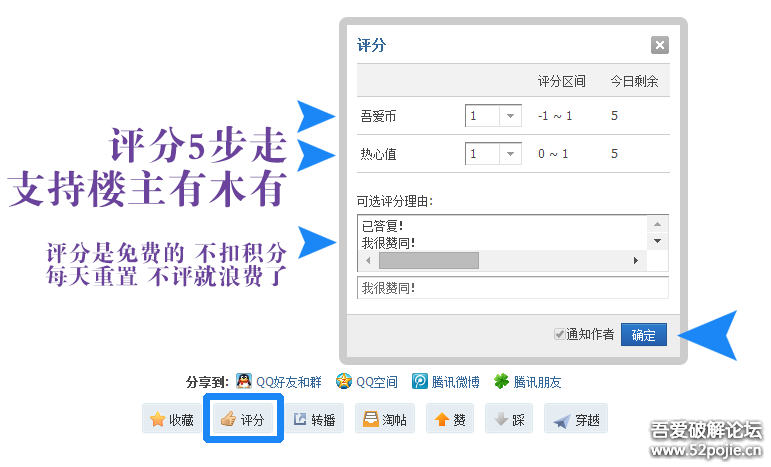Image resolution: width=771 pixels, height=467 pixels.
Task: Open the 吾爱币 score dropdown
Action: (511, 116)
